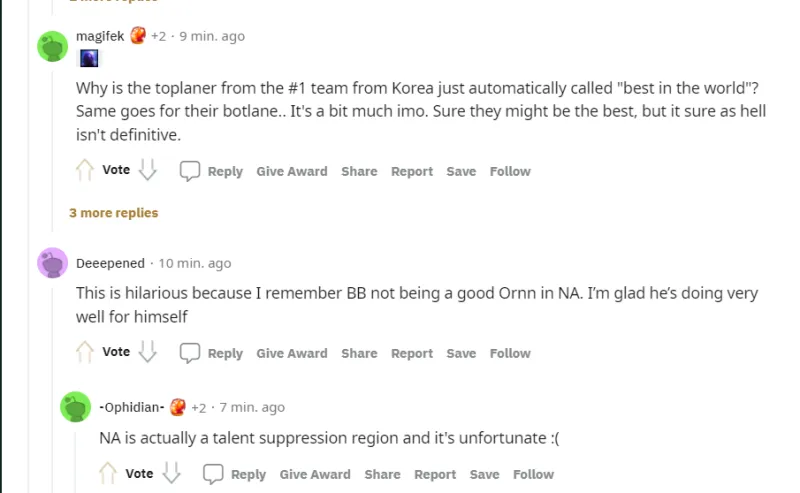Upvote -Ophidian-'s comment
Viewport: 800px width, 493px height.
[x=108, y=474]
